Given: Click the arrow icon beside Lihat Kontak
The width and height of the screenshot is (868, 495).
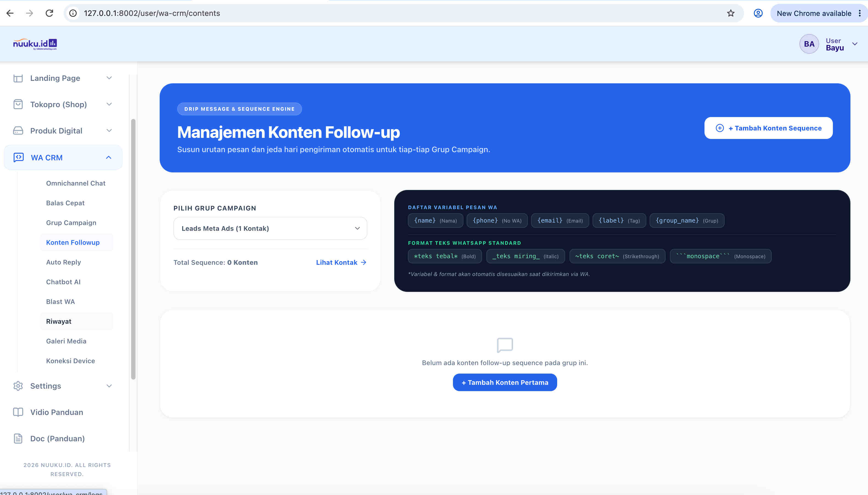Looking at the screenshot, I should tap(363, 263).
